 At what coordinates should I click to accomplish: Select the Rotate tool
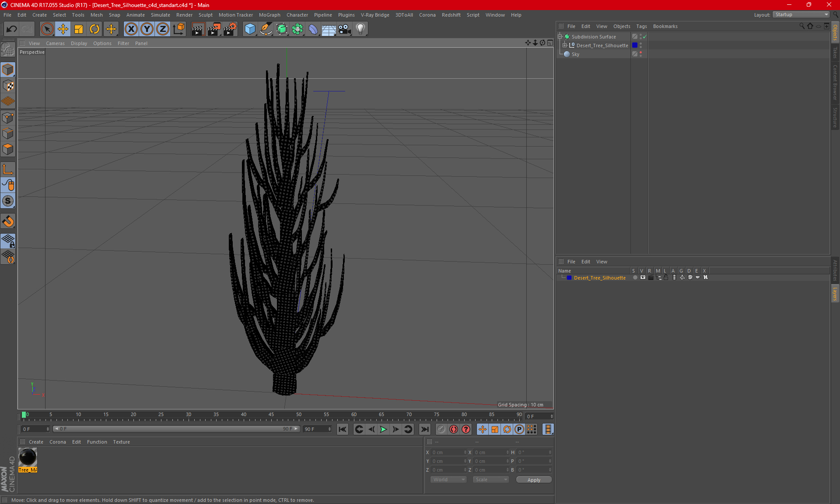pyautogui.click(x=94, y=29)
